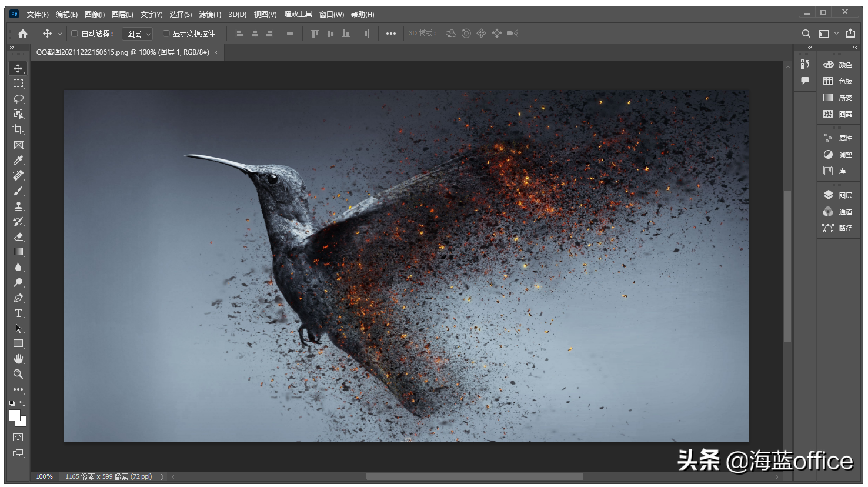Align bottom edges in the options bar
The image size is (868, 487).
(346, 34)
